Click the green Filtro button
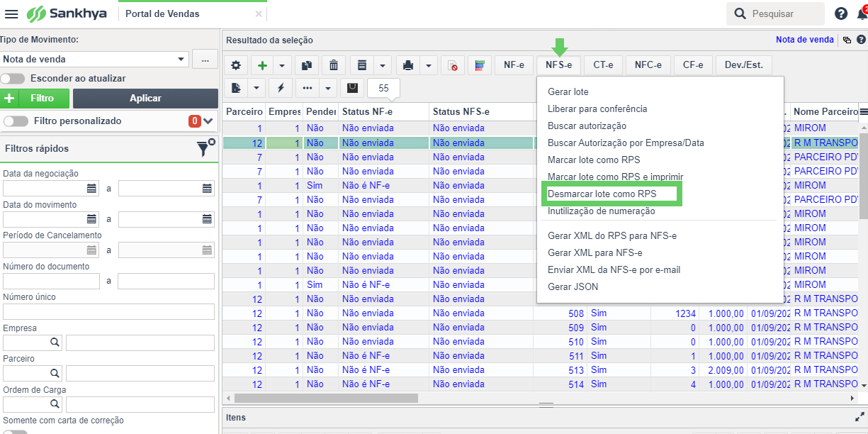868x434 pixels. 35,99
